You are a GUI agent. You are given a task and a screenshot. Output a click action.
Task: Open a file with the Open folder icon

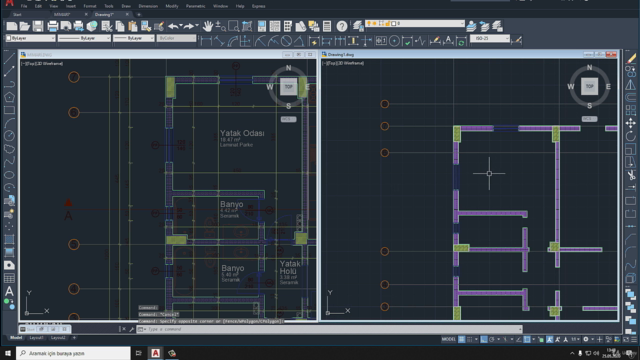click(x=25, y=27)
